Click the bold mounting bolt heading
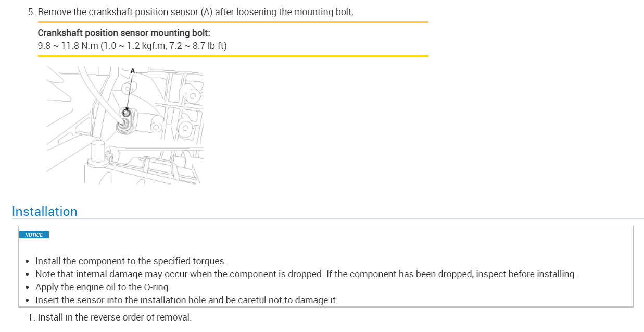The image size is (644, 332). pos(124,33)
